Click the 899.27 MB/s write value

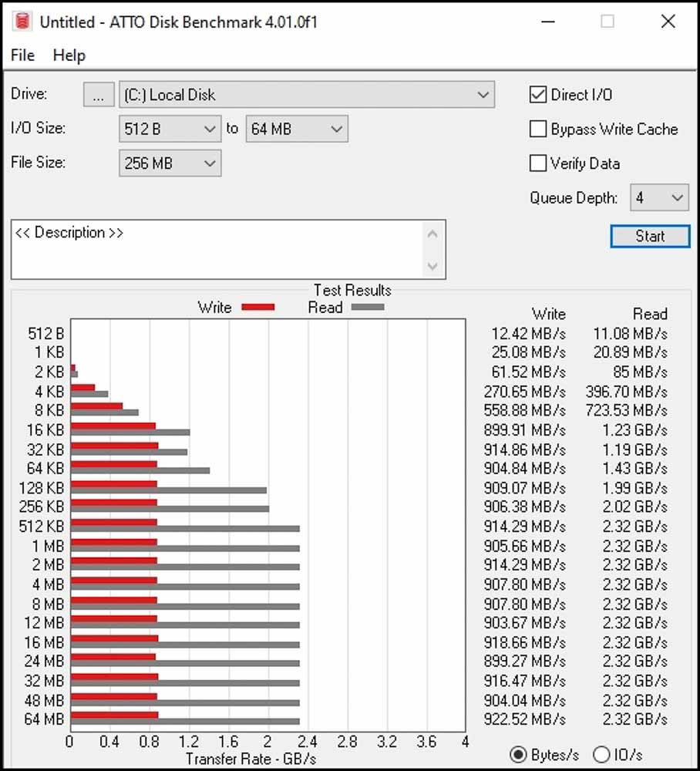coord(524,662)
